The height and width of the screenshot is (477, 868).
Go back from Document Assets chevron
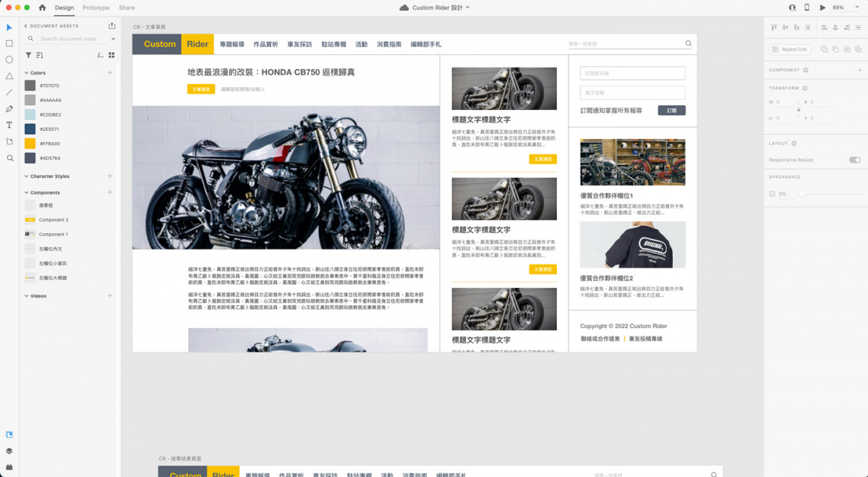[26, 26]
